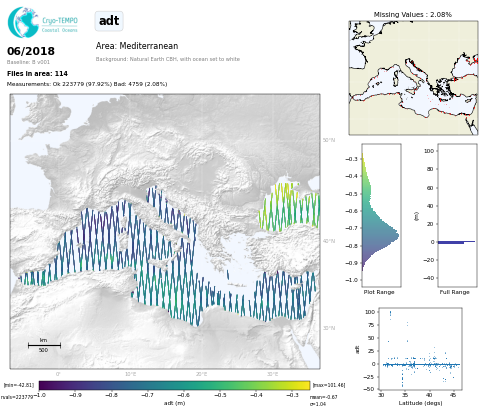This screenshot has height=410, width=492.
Task: Click the Area: Mediterranean title
Action: tap(137, 46)
